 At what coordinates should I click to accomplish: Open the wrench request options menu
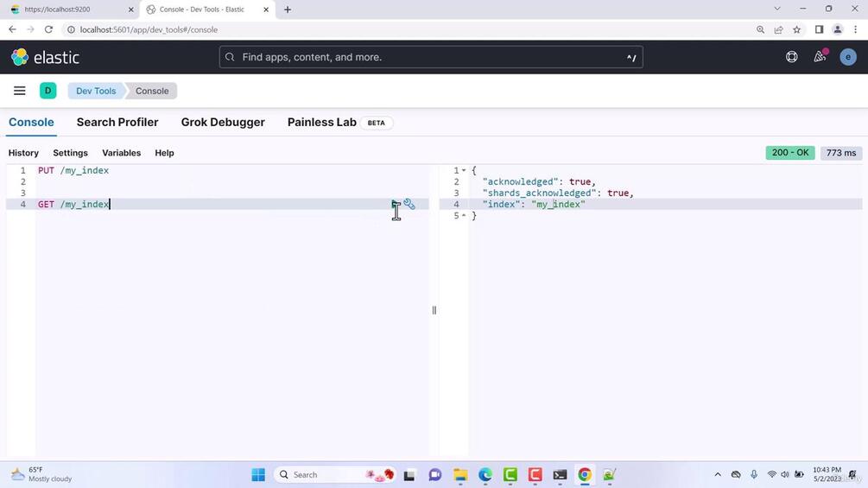409,204
